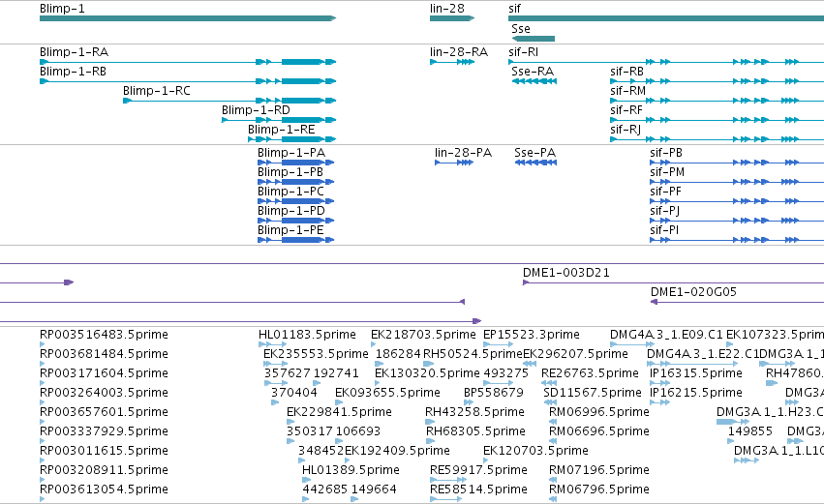Open EST RP003264003.5prime
The height and width of the screenshot is (504, 824).
point(104,393)
